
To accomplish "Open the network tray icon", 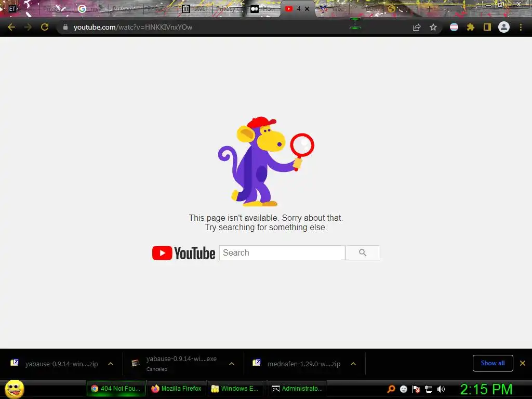I will [x=429, y=389].
